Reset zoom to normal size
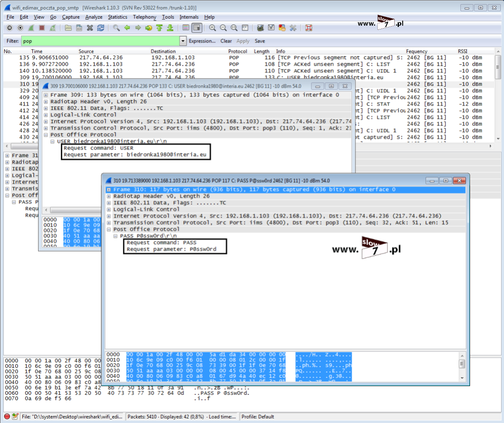This screenshot has width=504, height=423. click(234, 28)
